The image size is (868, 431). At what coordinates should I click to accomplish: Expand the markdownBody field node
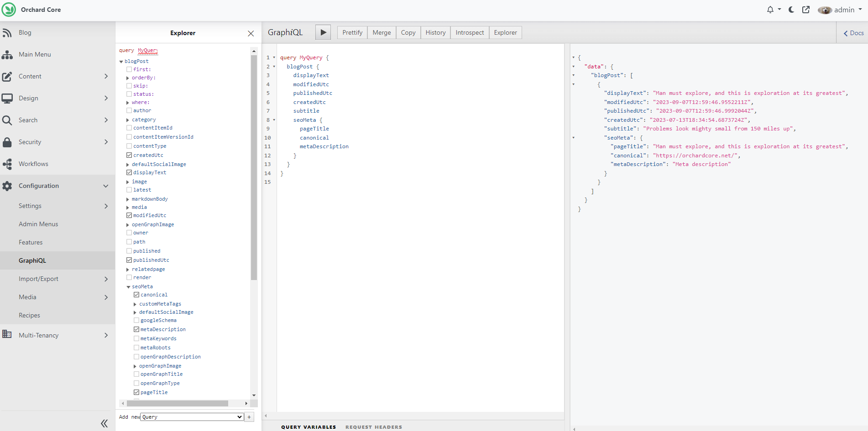coord(128,199)
